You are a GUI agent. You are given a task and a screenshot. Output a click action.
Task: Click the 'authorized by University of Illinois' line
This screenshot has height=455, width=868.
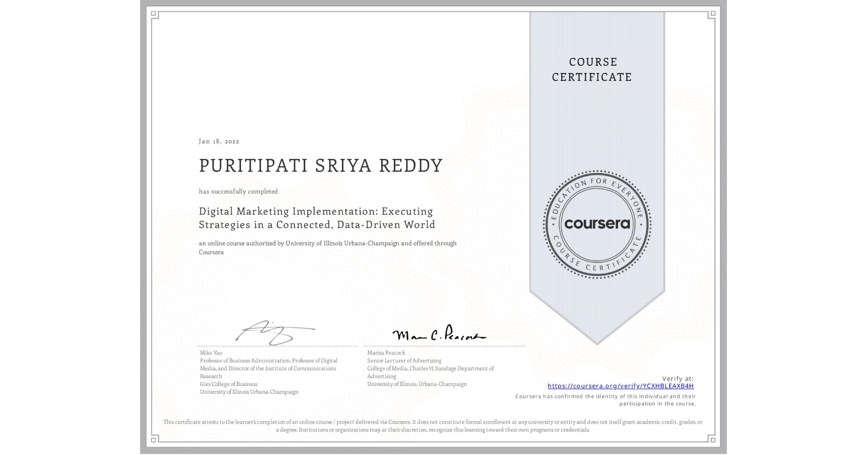pos(328,248)
